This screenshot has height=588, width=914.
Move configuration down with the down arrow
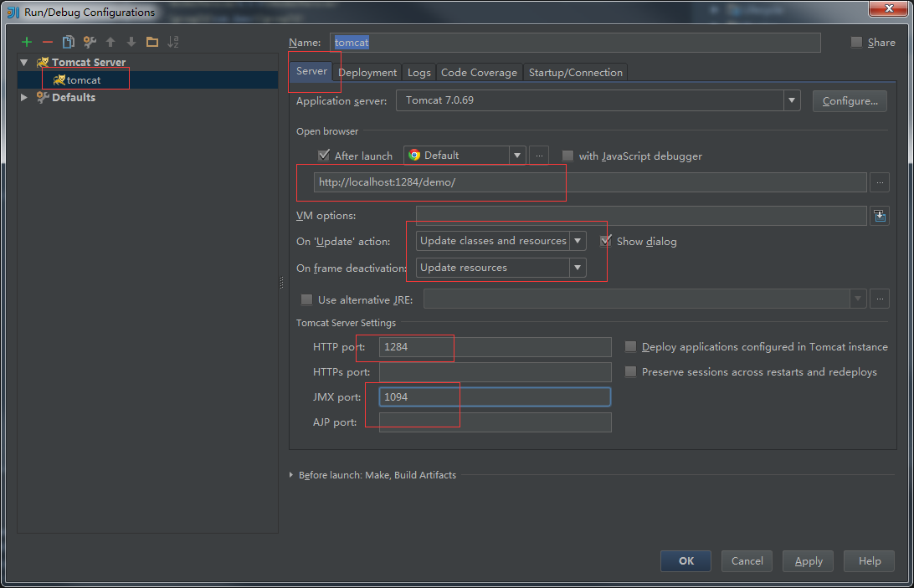[x=131, y=42]
